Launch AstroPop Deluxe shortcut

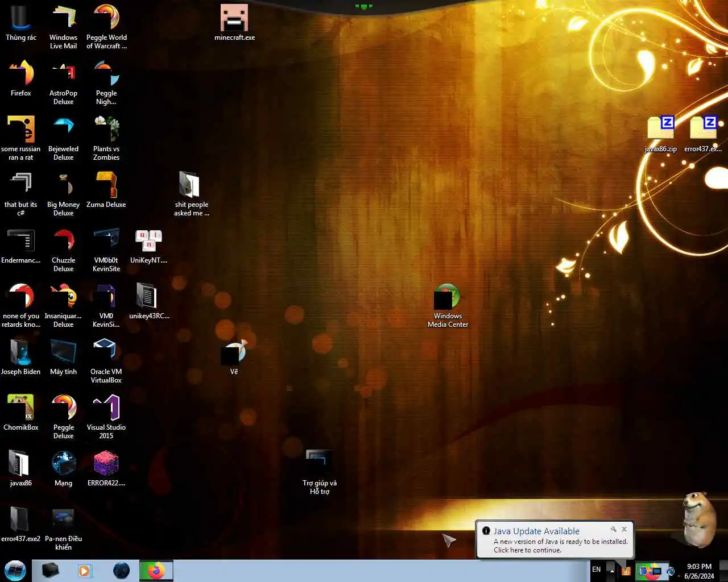point(63,82)
